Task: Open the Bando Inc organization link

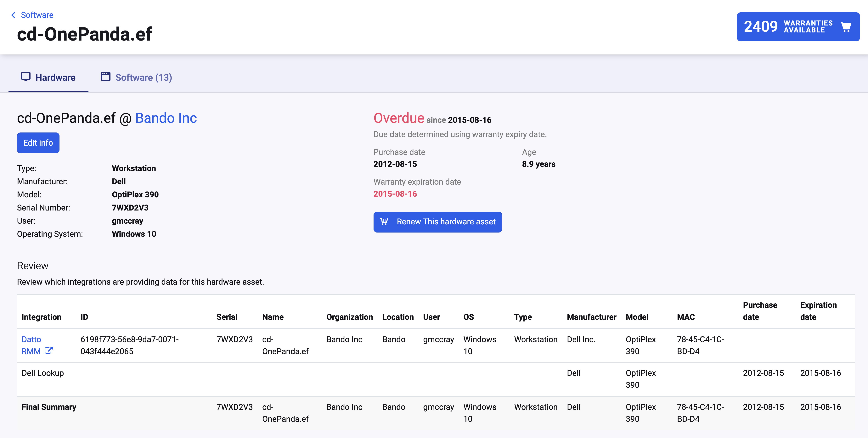Action: pyautogui.click(x=166, y=118)
